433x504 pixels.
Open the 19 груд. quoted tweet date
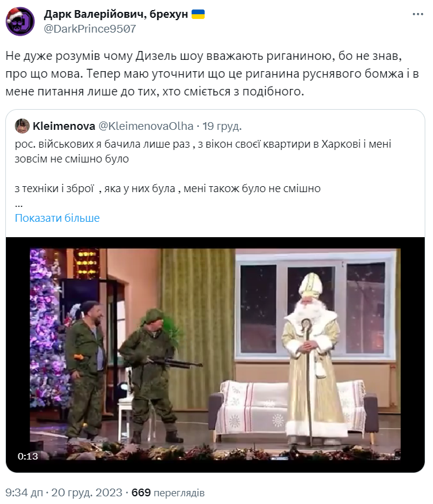click(x=222, y=126)
